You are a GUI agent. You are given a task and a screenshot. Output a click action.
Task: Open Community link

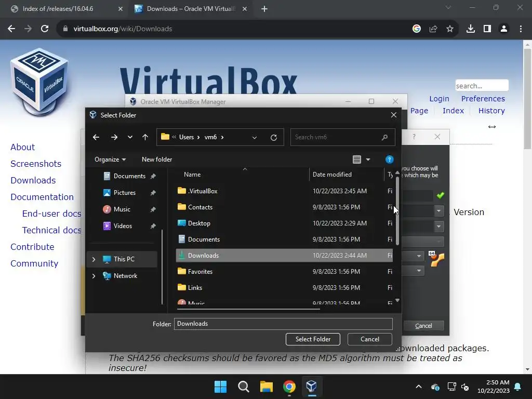(x=34, y=263)
